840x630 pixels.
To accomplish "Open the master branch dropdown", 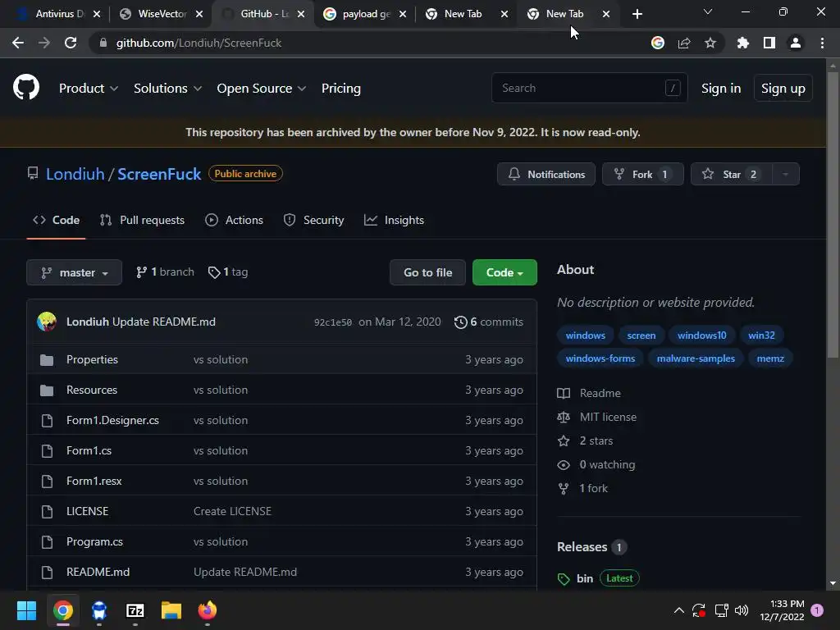I will (75, 272).
